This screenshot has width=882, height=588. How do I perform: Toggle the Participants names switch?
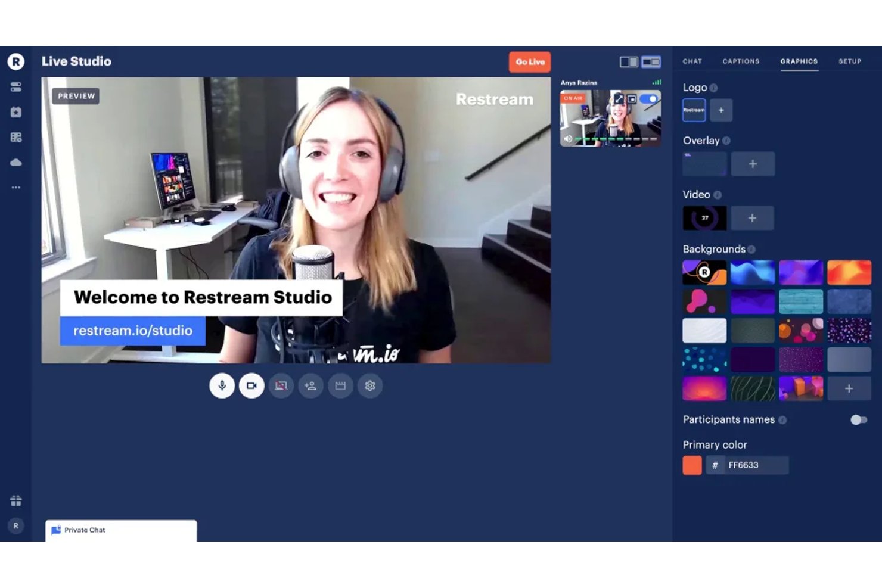pyautogui.click(x=859, y=420)
